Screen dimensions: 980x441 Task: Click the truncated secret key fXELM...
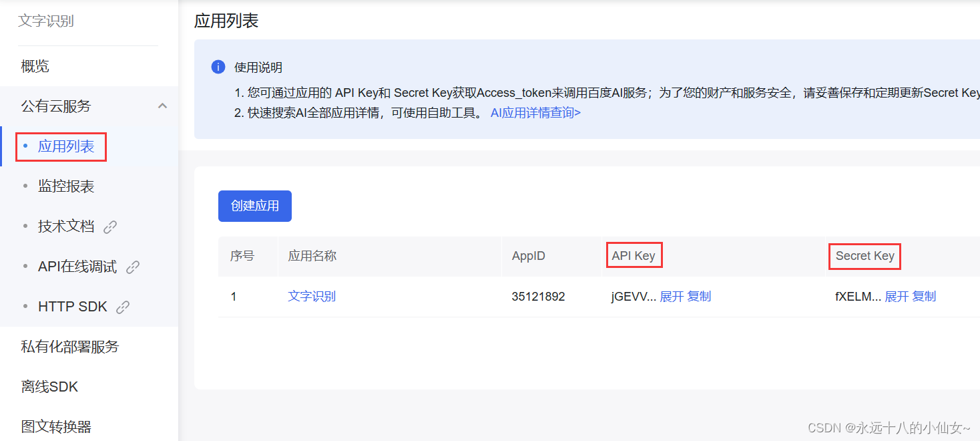pos(859,297)
